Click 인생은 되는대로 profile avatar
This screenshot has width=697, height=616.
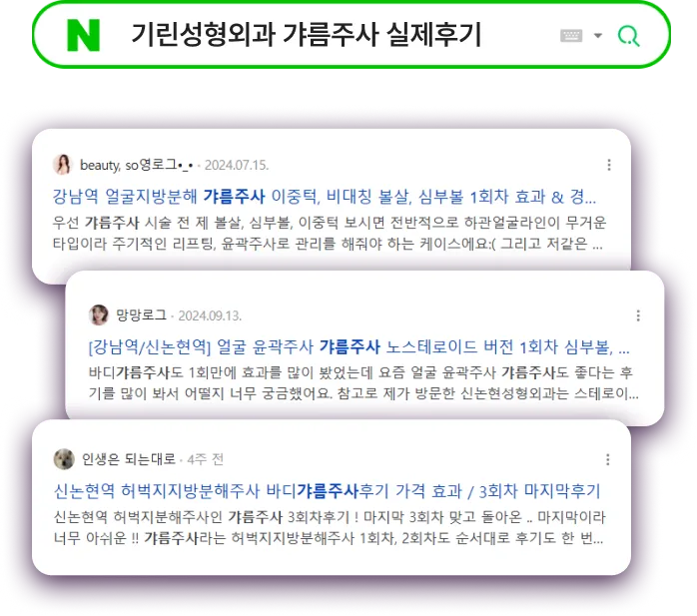[x=64, y=459]
